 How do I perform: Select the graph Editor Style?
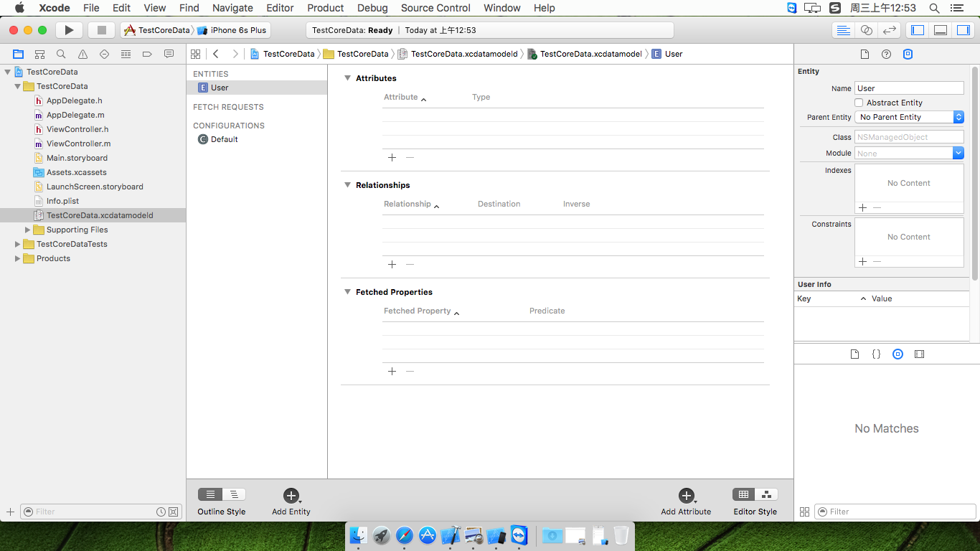pyautogui.click(x=766, y=494)
